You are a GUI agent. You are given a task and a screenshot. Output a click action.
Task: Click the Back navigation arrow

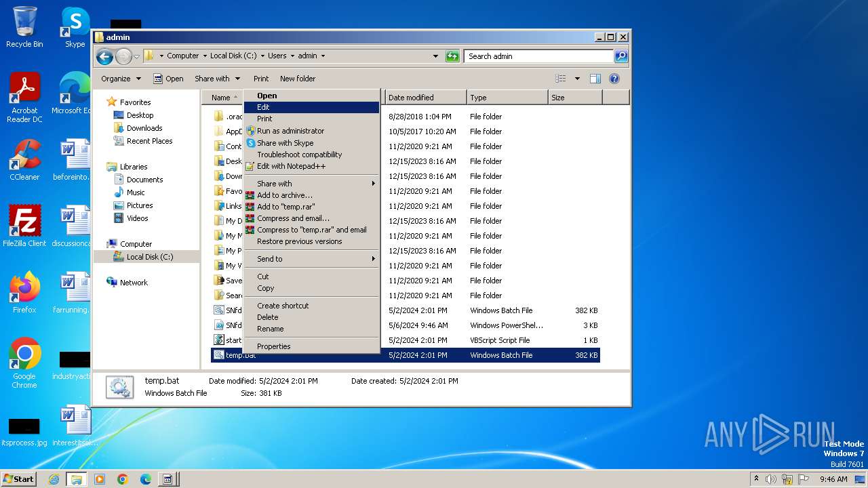[x=104, y=56]
